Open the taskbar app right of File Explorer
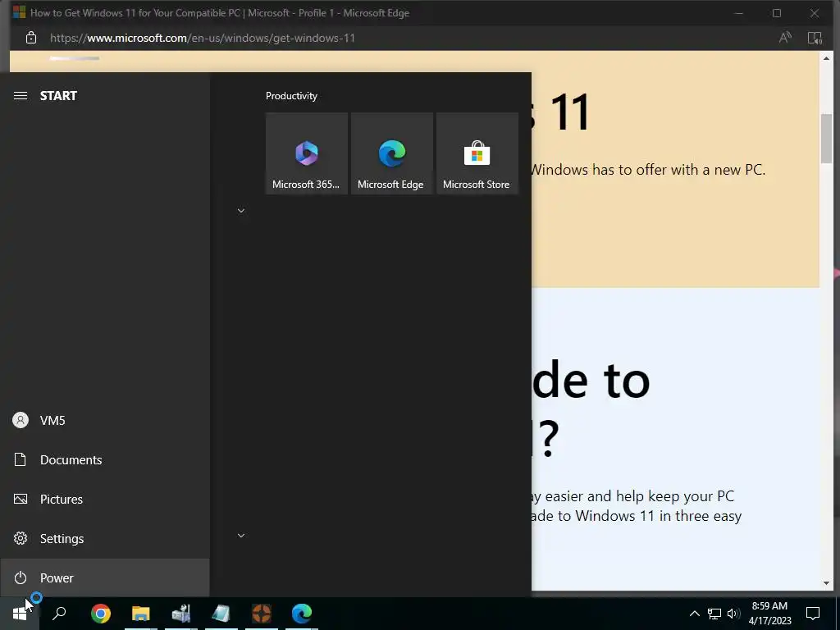Image resolution: width=840 pixels, height=630 pixels. (x=181, y=614)
